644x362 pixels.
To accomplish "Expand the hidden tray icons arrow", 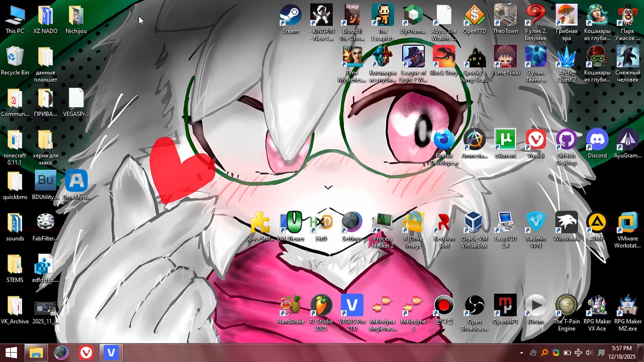I will (521, 353).
